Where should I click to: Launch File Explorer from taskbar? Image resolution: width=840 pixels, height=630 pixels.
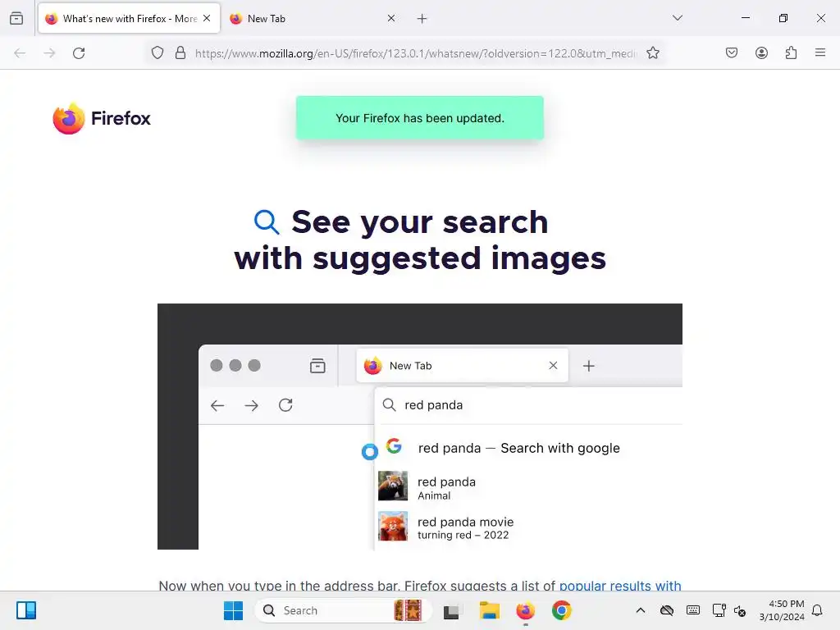click(x=489, y=610)
